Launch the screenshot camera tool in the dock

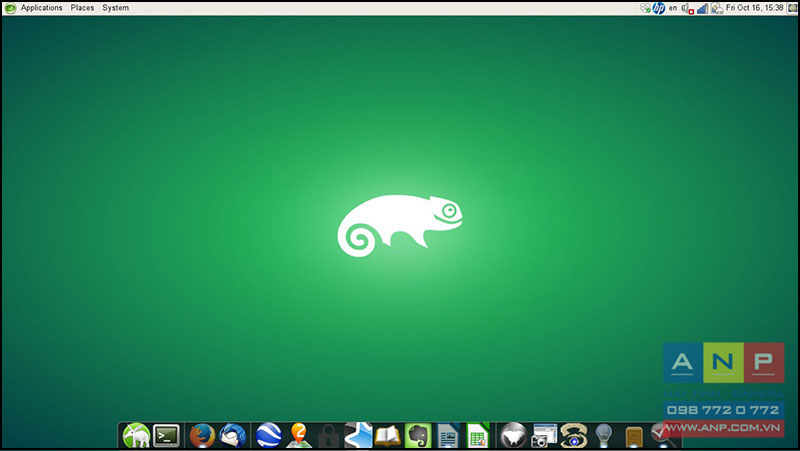tap(544, 436)
